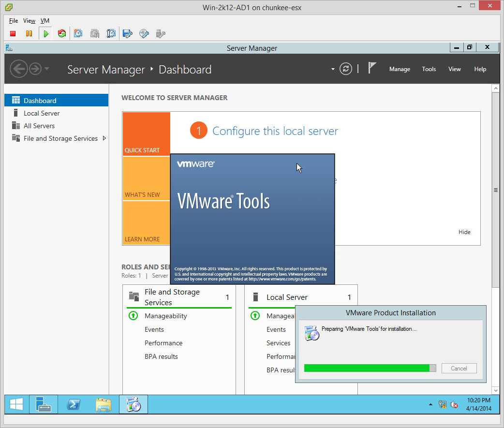The image size is (504, 428).
Task: Open the VM menu
Action: pos(45,21)
